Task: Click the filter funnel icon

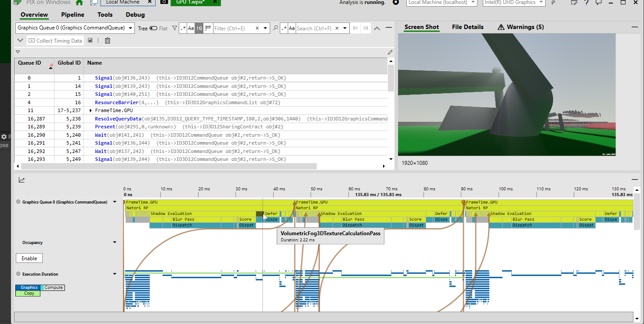Action: click(x=174, y=28)
